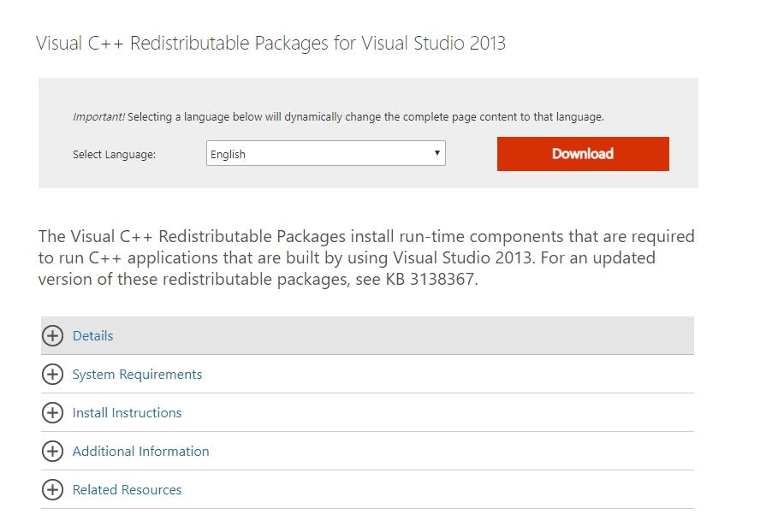Click the plus icon beside Details

(x=52, y=336)
